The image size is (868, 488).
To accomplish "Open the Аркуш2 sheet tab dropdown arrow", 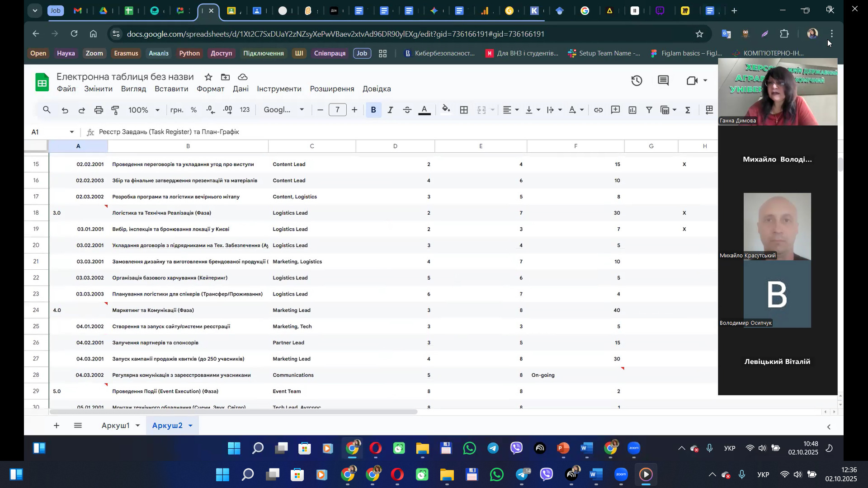I will point(190,426).
